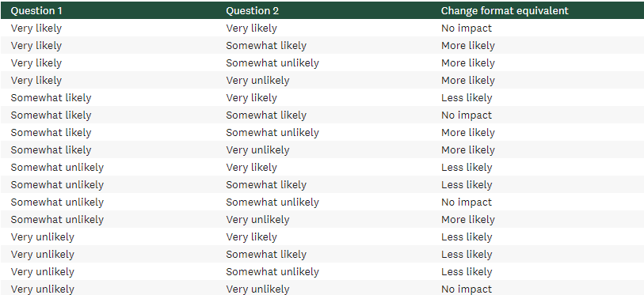Select Question 2 cell Somewhat likely beside first More likely
The height and width of the screenshot is (295, 644).
(266, 46)
